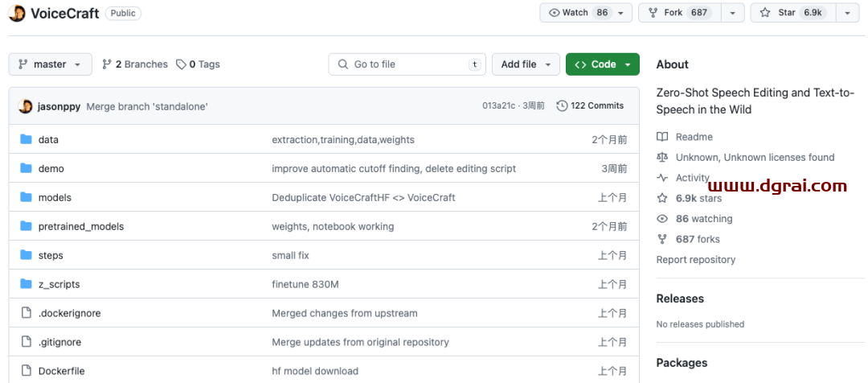Click the .dockerignore file icon

pos(26,313)
